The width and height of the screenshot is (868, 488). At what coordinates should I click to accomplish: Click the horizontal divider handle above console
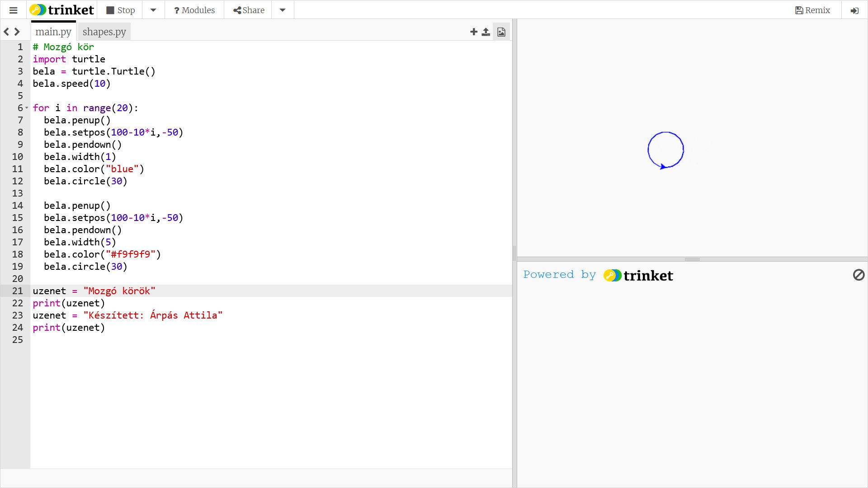pos(692,259)
